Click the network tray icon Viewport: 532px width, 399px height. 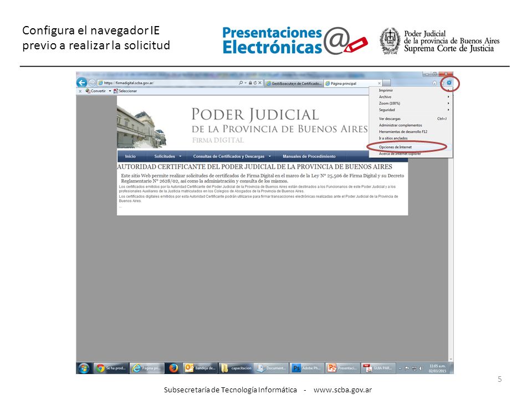[x=414, y=369]
